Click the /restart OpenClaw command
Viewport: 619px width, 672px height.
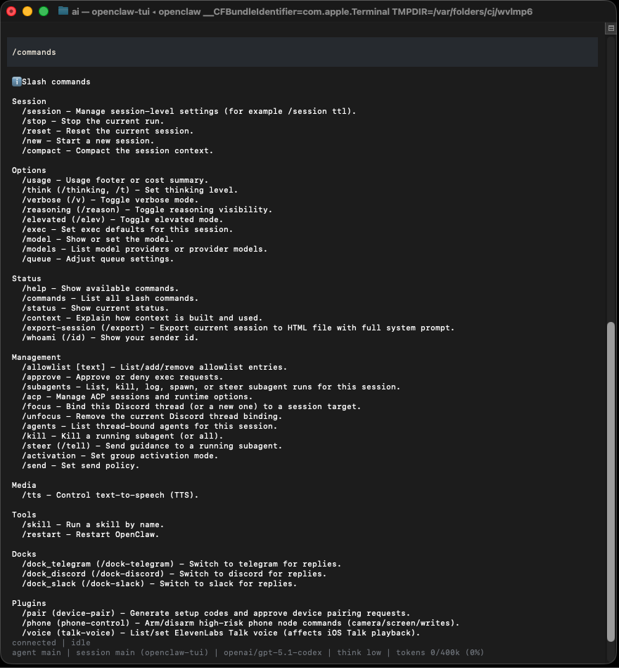[x=90, y=534]
